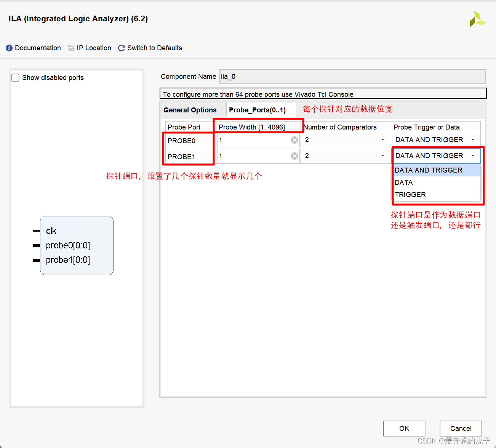
Task: Clear PROBE1 width using its x icon
Action: tap(294, 156)
